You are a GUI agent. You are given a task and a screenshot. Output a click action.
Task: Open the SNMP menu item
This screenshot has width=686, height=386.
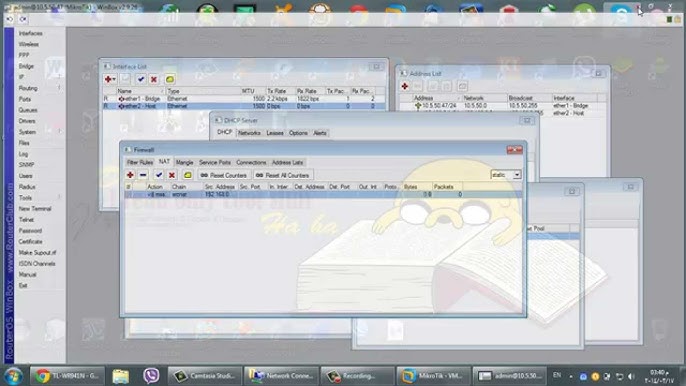coord(26,165)
